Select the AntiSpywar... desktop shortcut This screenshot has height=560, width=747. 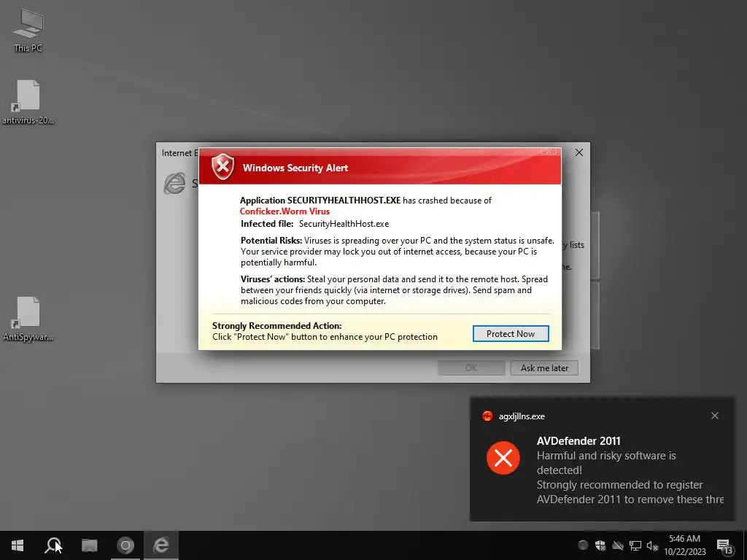(28, 319)
